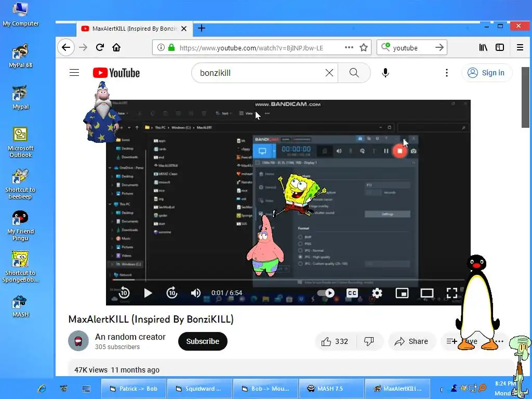The width and height of the screenshot is (532, 399).
Task: Click the video title text
Action: pos(151,320)
